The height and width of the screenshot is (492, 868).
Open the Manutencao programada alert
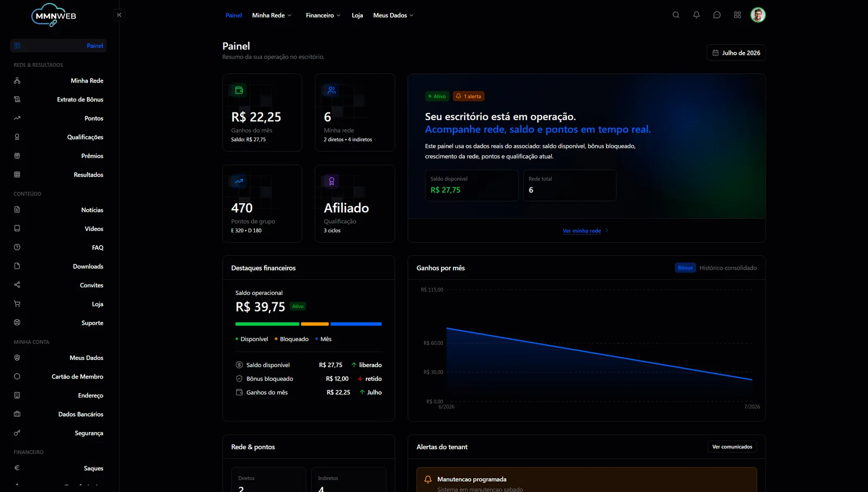coord(586,480)
